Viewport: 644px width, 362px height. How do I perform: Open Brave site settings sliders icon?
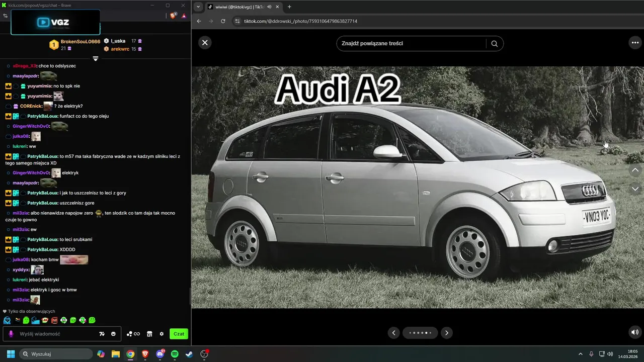(x=5, y=16)
